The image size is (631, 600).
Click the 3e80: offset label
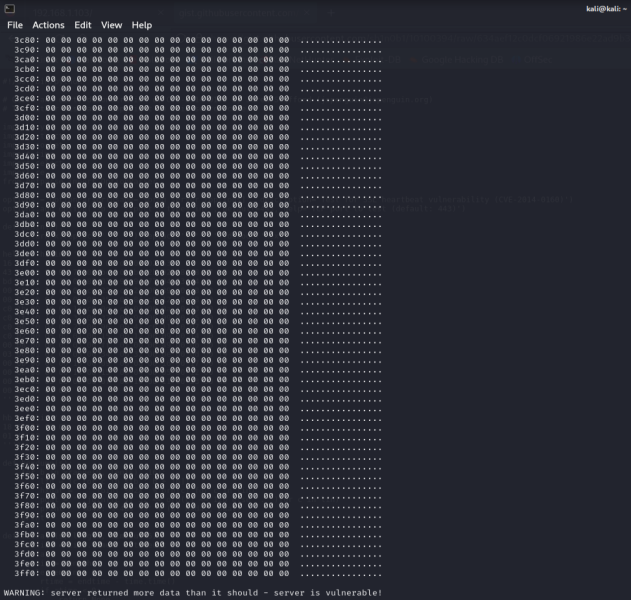coord(27,351)
